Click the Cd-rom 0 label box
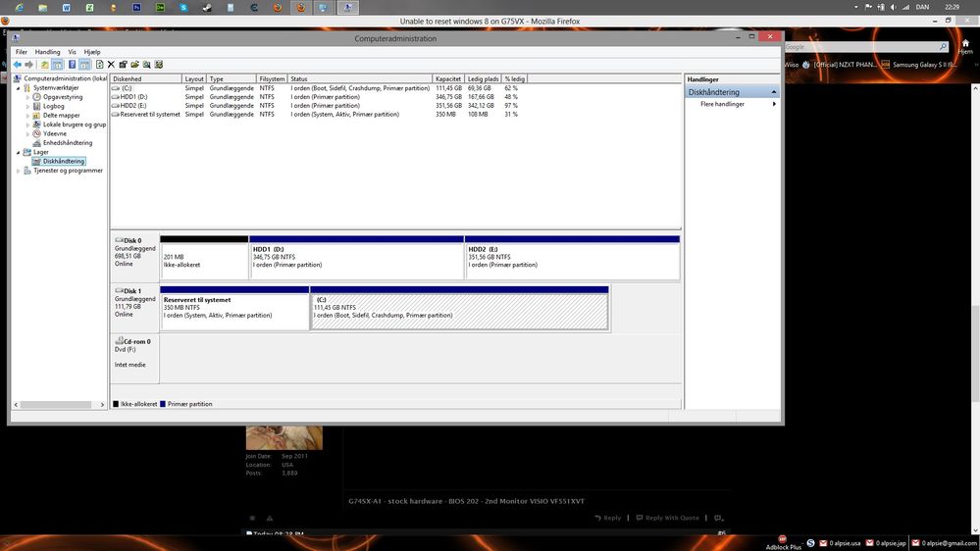This screenshot has height=551, width=980. coord(135,359)
